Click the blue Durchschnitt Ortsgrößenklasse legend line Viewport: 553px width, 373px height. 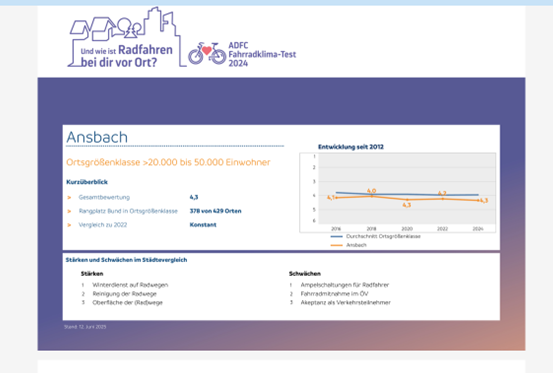336,236
